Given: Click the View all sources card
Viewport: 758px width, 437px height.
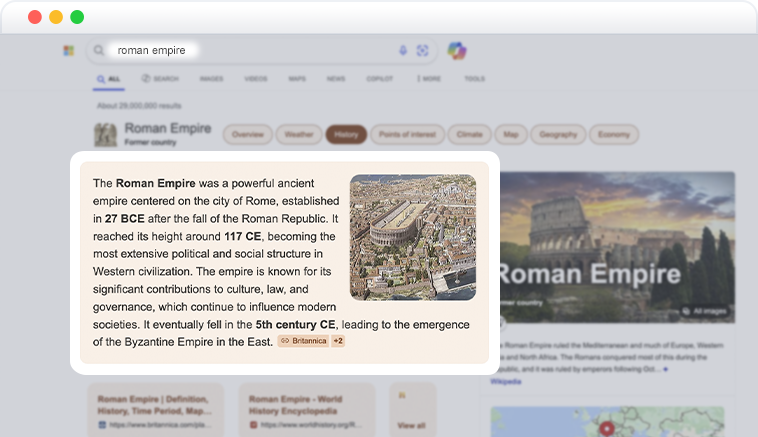Looking at the screenshot, I should (x=412, y=410).
